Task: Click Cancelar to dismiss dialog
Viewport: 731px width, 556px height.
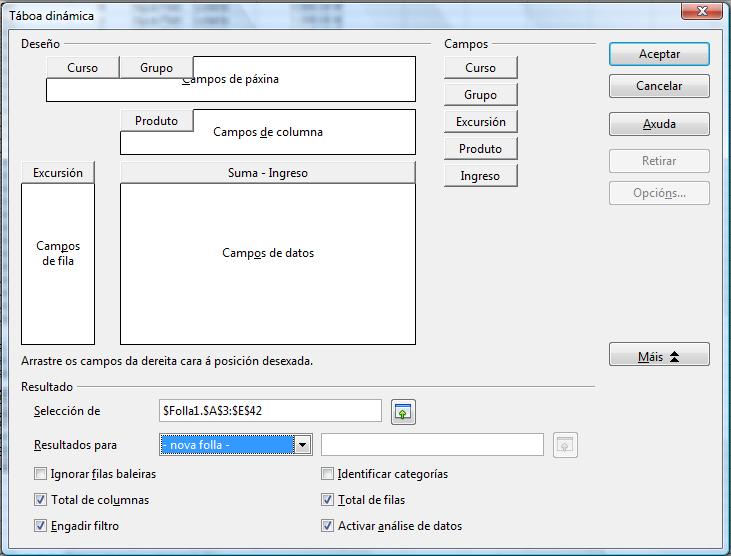Action: pos(659,86)
